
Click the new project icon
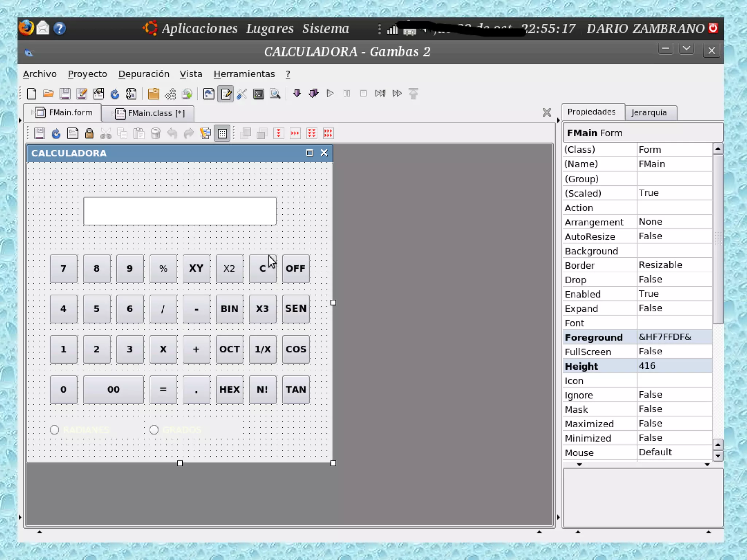pyautogui.click(x=32, y=94)
